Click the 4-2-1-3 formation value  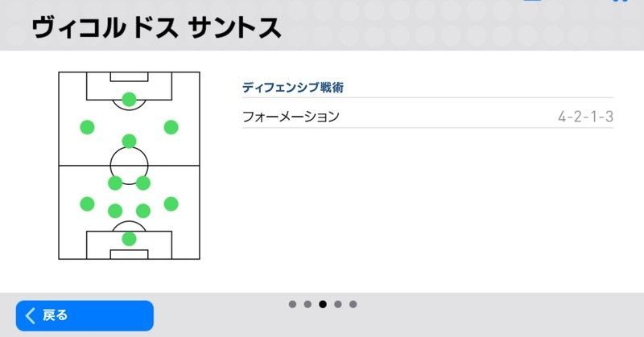pos(585,117)
